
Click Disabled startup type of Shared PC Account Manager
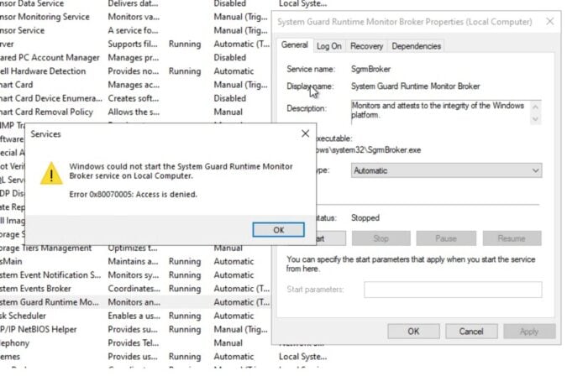(230, 58)
